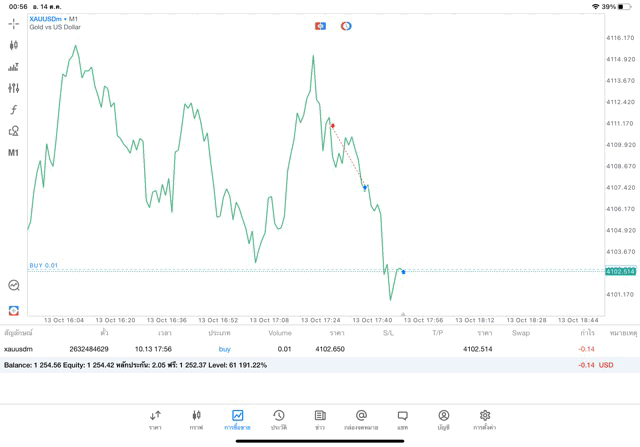Viewport: 640px width, 447px height.
Task: Tap the blue-red square icon above chart
Action: (320, 26)
